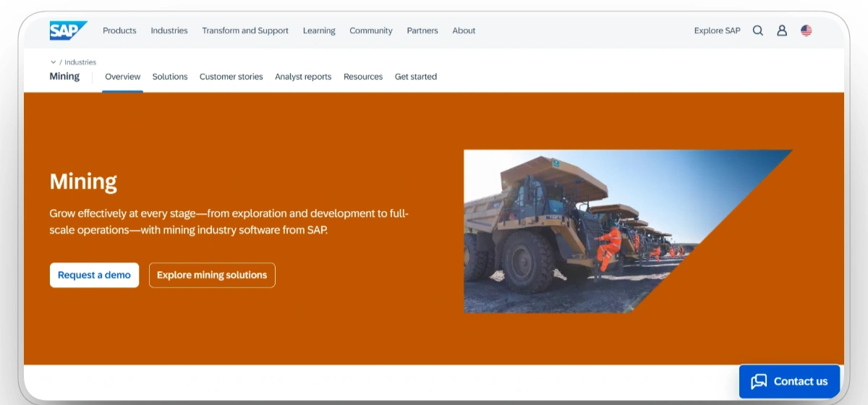Open the Learning menu

(319, 30)
